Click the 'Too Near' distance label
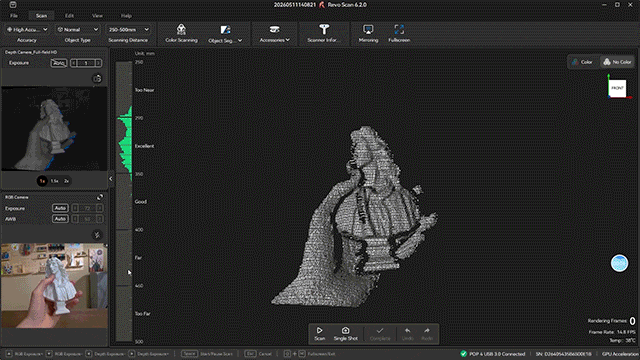 (x=144, y=90)
